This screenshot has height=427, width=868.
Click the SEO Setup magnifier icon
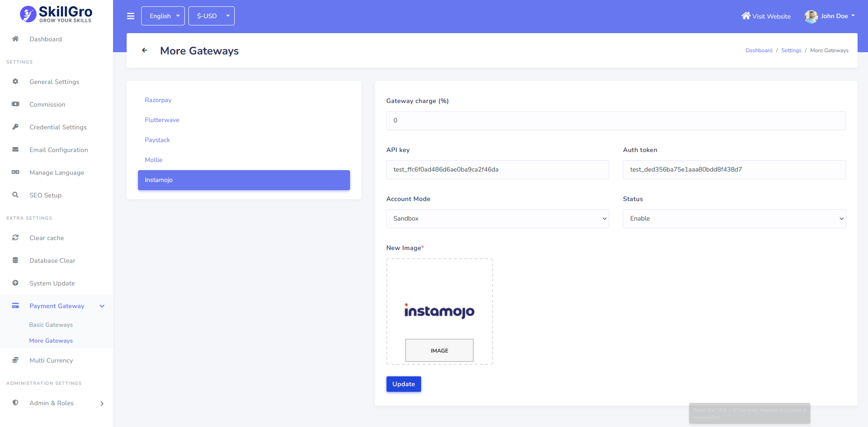click(15, 195)
